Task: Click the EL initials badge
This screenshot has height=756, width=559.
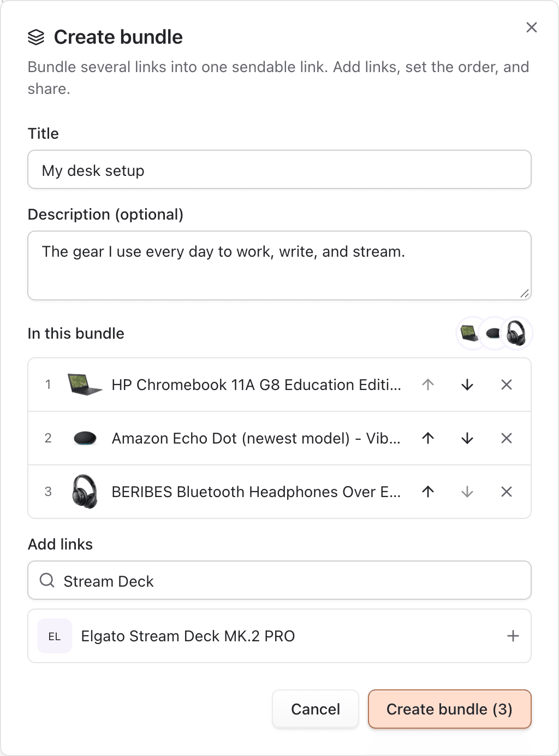Action: [55, 636]
